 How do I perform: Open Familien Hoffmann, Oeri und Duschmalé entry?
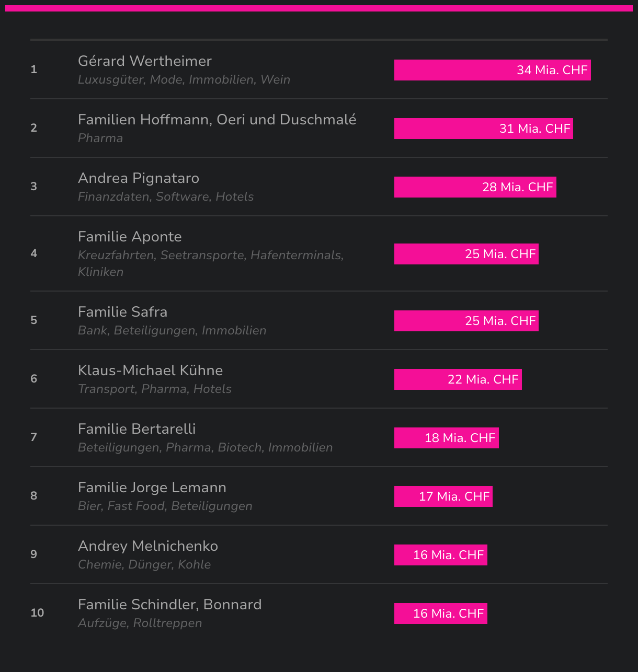(217, 120)
